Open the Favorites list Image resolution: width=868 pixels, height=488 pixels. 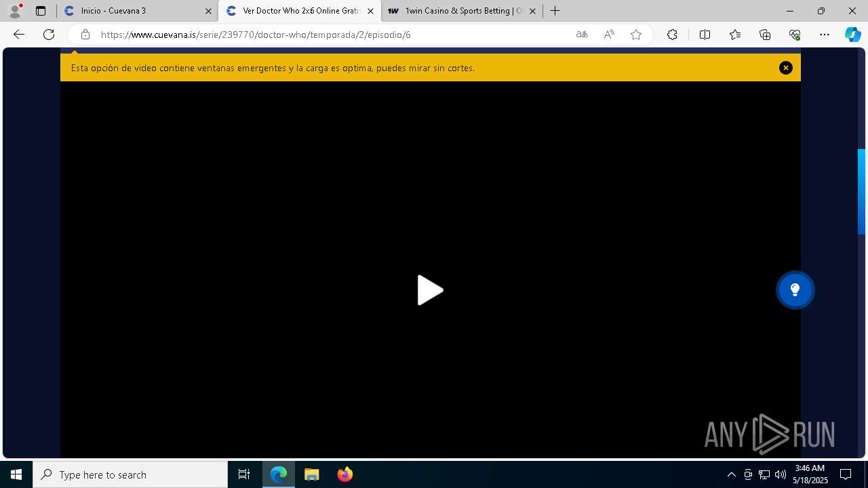coord(735,35)
